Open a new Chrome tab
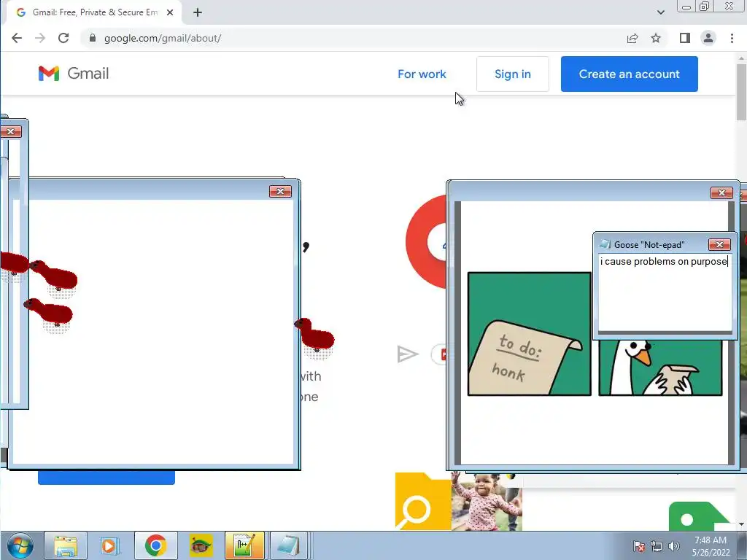This screenshot has width=747, height=560. 198,12
